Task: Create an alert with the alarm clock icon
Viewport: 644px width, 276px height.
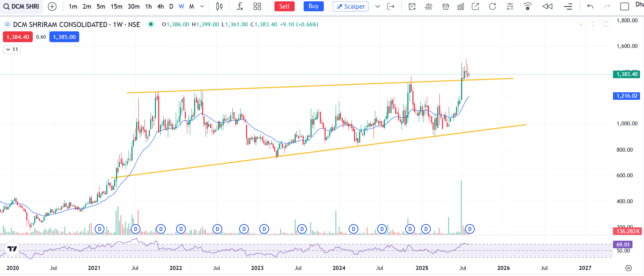Action: click(412, 6)
